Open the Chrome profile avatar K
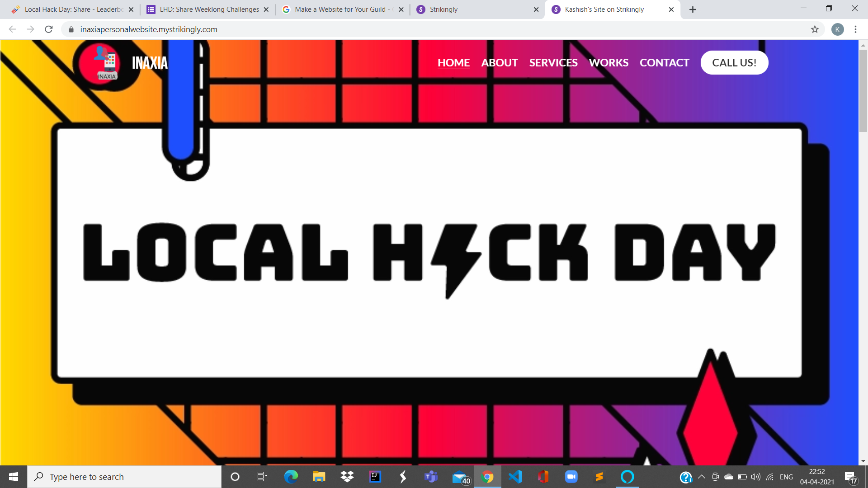 (837, 29)
